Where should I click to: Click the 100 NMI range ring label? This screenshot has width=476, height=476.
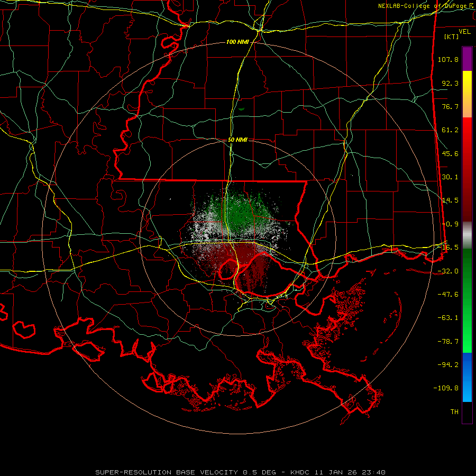point(237,42)
